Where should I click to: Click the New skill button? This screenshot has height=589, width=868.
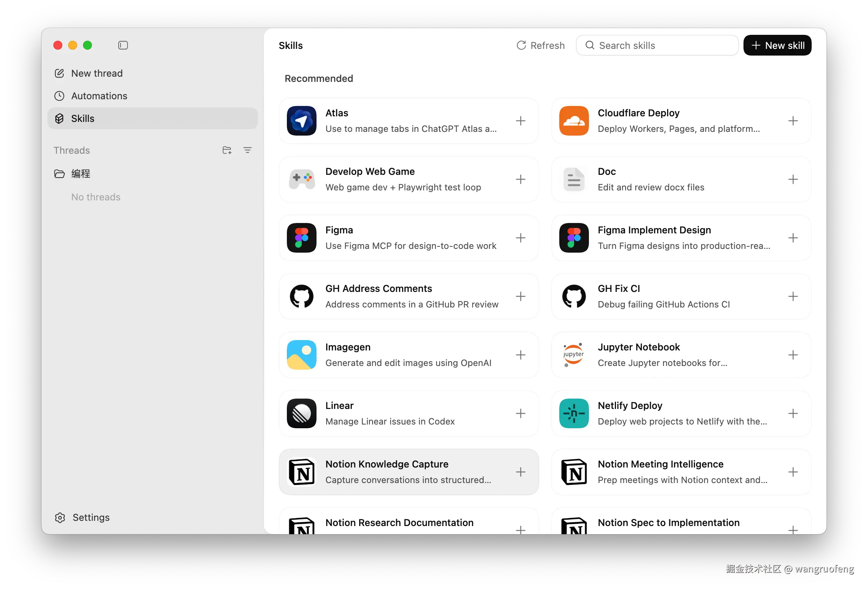777,45
